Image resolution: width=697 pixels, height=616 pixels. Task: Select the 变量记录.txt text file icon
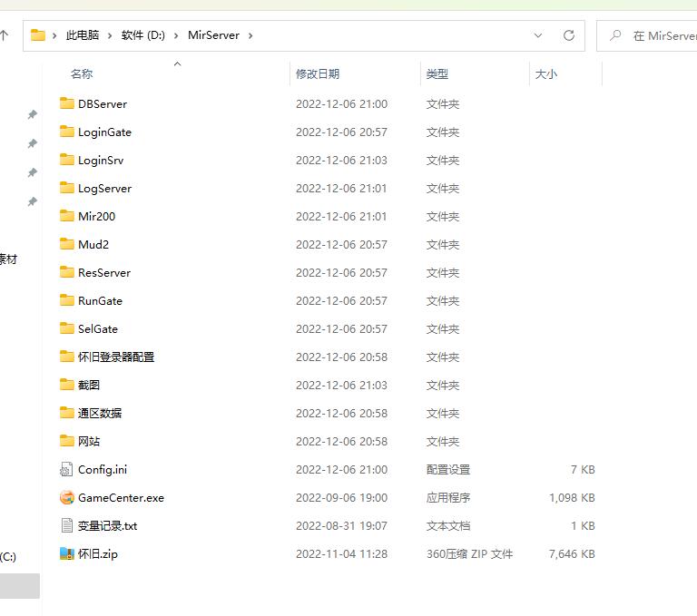click(66, 525)
